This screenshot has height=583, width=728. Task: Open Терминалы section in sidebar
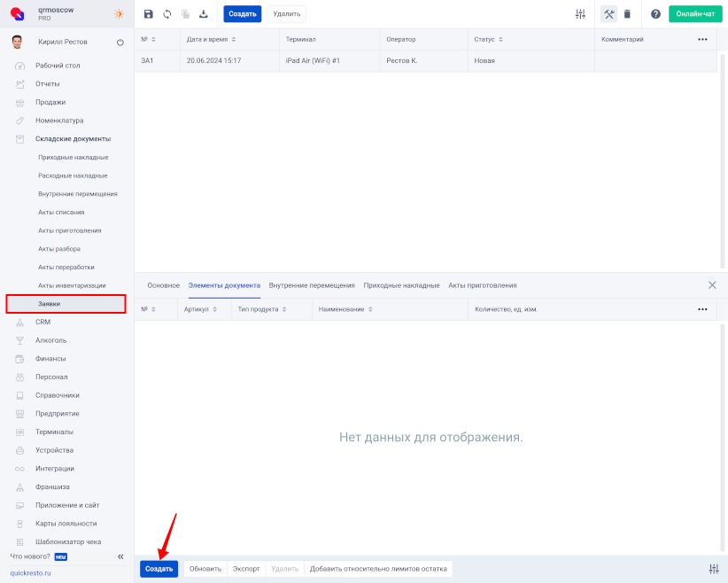tap(54, 432)
